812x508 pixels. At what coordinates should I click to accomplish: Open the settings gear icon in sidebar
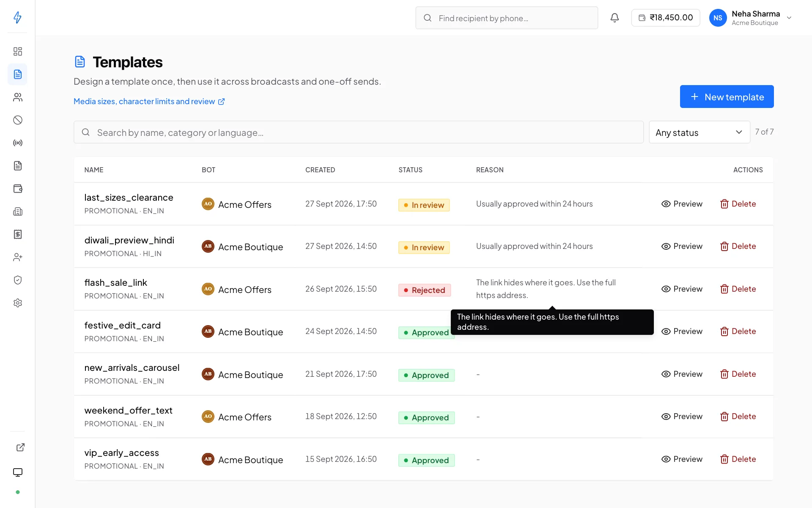(x=17, y=303)
